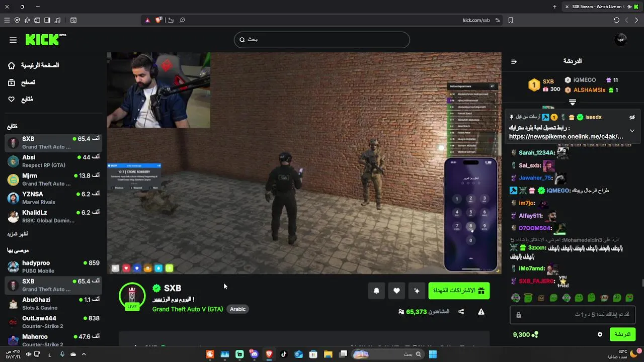The width and height of the screenshot is (644, 362).
Task: Open iQMEGO's username in chat
Action: 557,191
